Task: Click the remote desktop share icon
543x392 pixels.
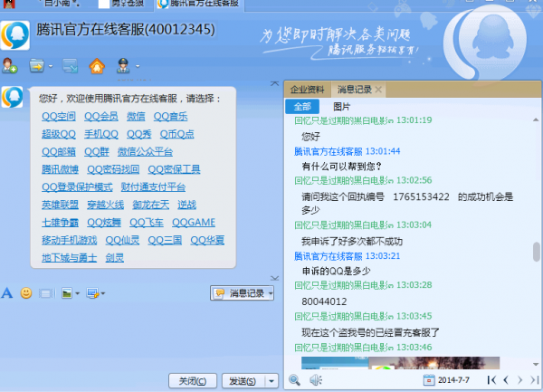Action: tap(70, 66)
